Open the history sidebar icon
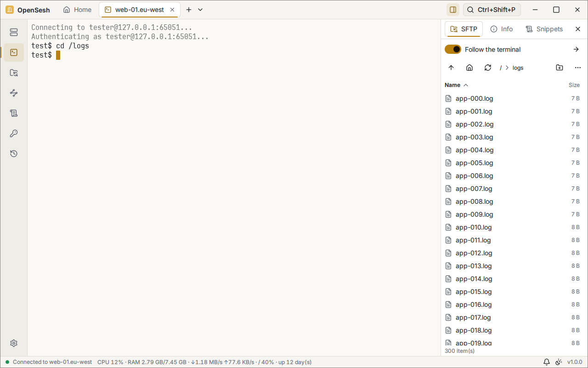This screenshot has height=368, width=588. point(14,154)
